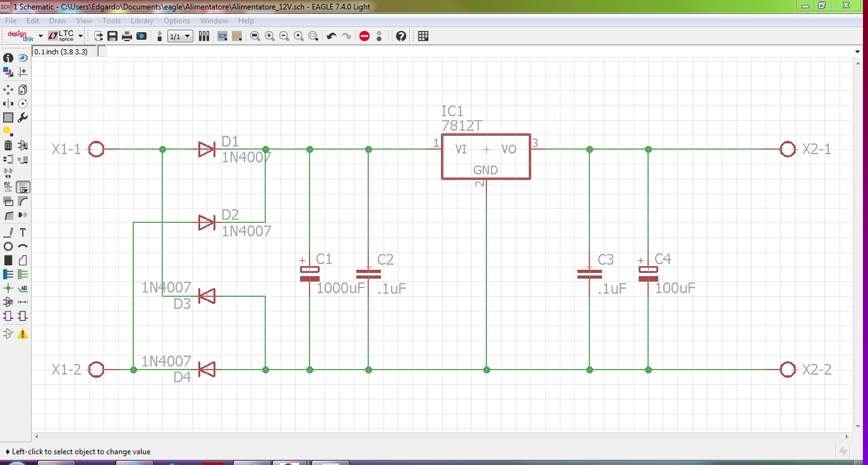The width and height of the screenshot is (868, 465).
Task: Click the Undo arrow button
Action: [x=331, y=36]
